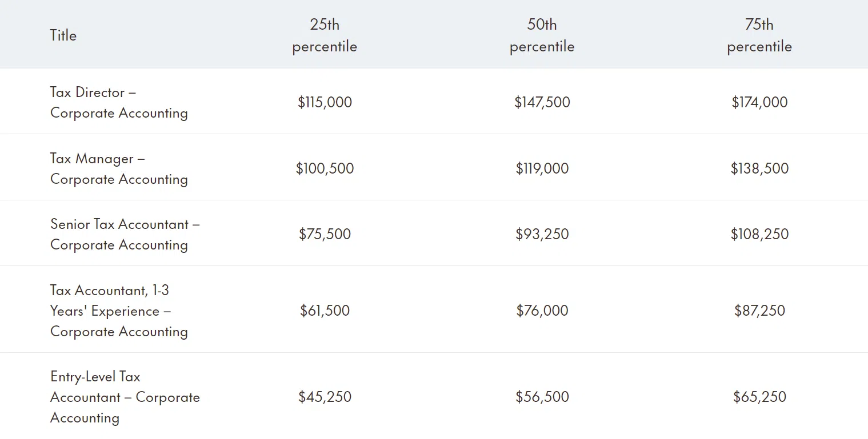Click the 25th percentile column header
Viewport: 868px width, 439px height.
(325, 35)
